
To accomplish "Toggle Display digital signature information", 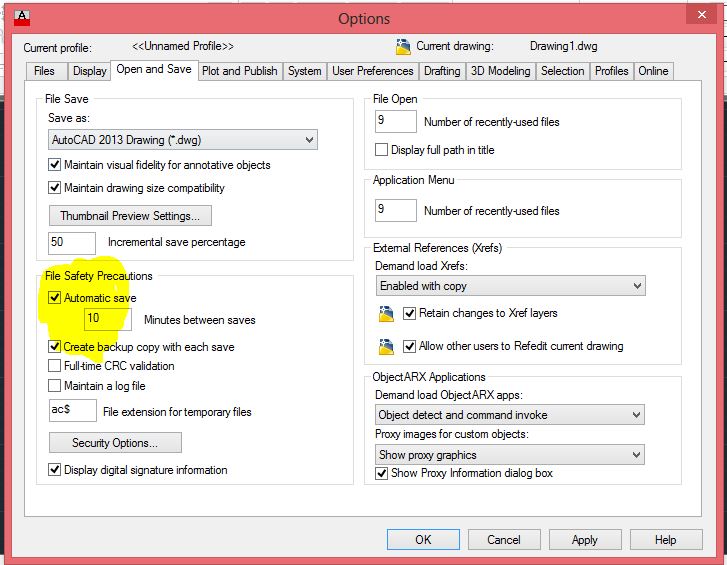I will tap(55, 470).
